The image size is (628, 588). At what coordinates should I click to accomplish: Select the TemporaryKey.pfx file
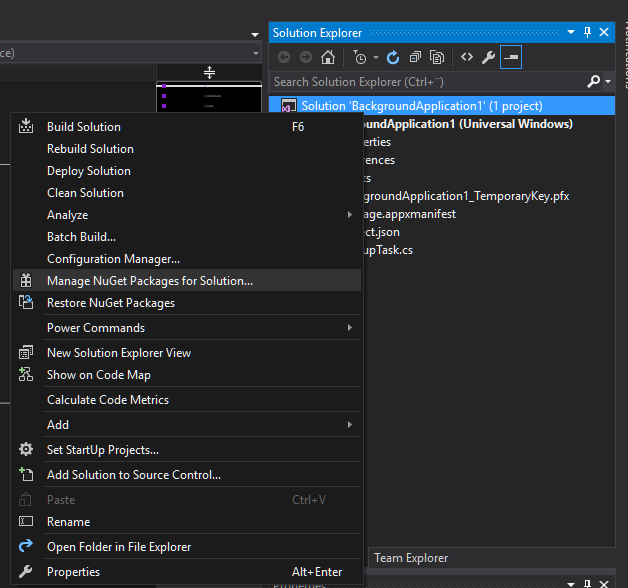(466, 196)
